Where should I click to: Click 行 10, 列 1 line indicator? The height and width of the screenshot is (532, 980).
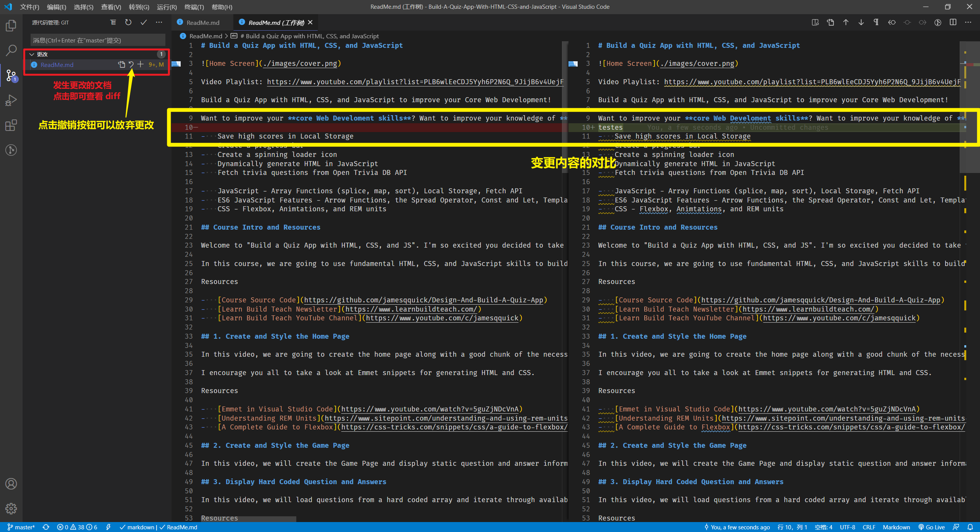point(792,527)
